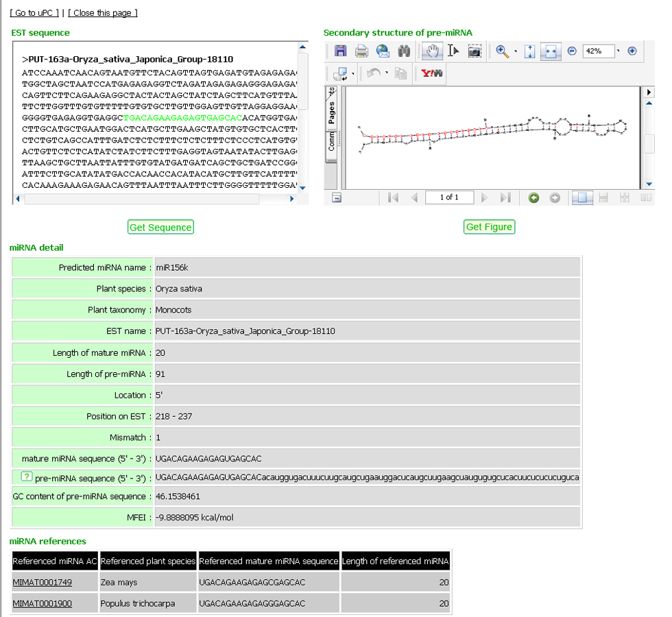672x617 pixels.
Task: Expand the undo history dropdown arrow
Action: pyautogui.click(x=387, y=73)
